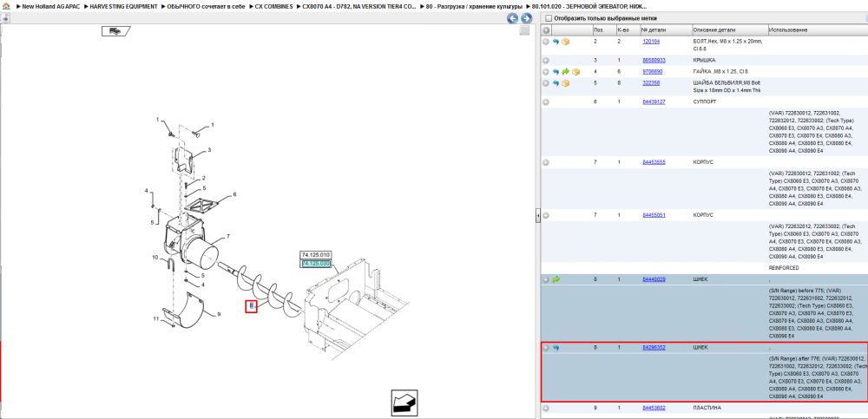The image size is (868, 419).
Task: Add part 322358 using its circle icon
Action: tap(546, 83)
